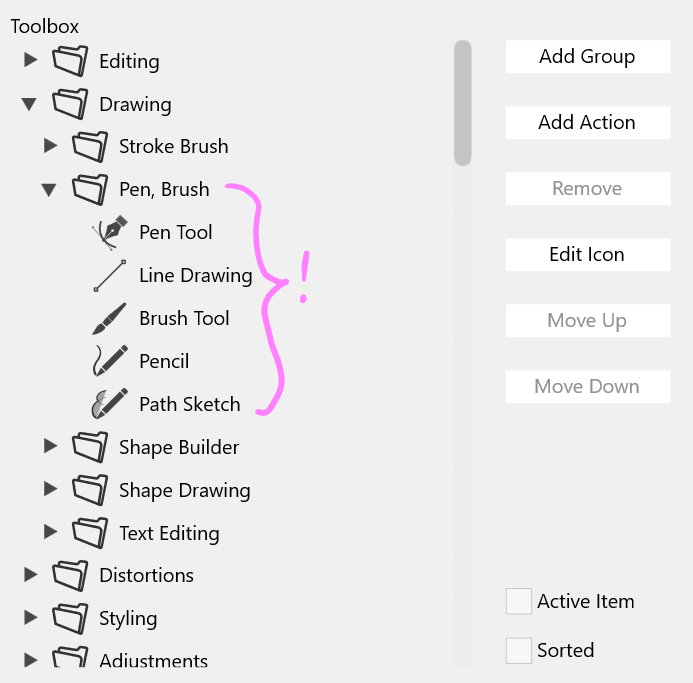Select the Styling tree item
693x683 pixels.
128,618
